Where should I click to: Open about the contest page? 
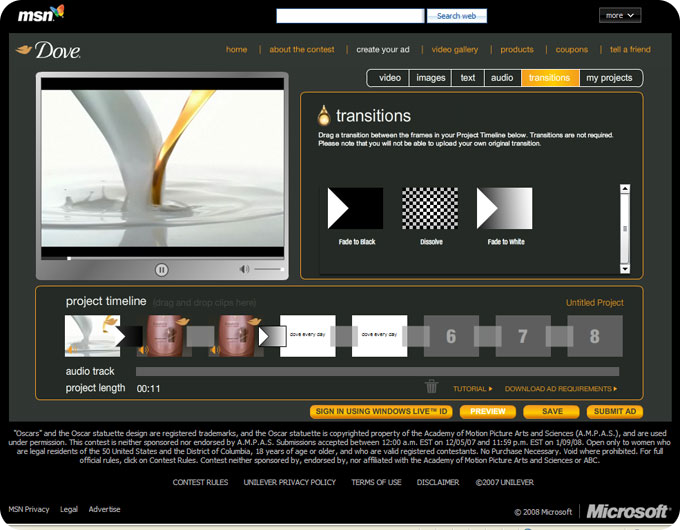pos(302,49)
